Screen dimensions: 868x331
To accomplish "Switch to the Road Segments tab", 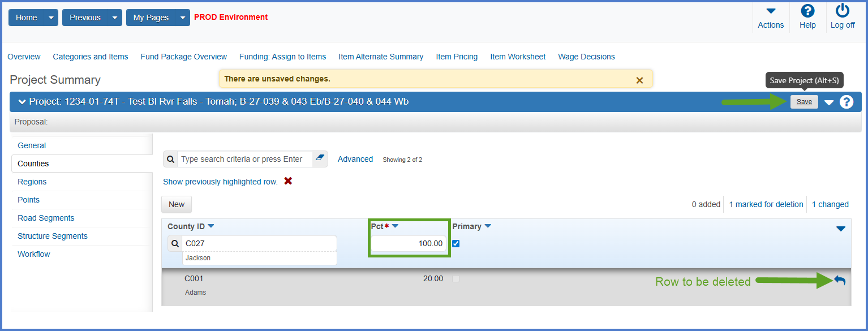I will click(46, 218).
